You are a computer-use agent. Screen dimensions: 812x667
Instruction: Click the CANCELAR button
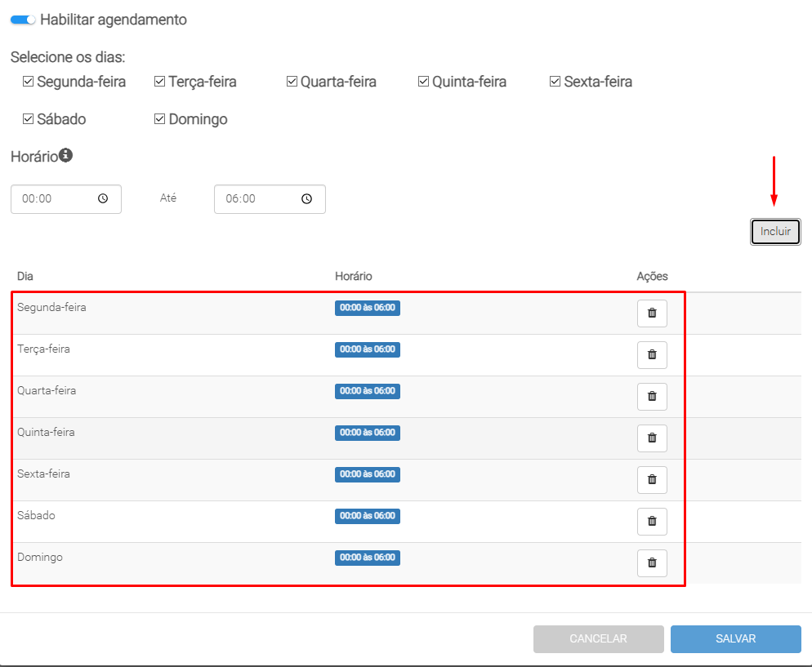[598, 639]
